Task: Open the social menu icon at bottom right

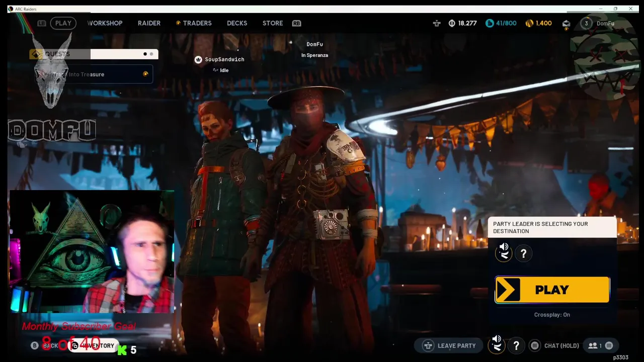Action: (x=609, y=345)
